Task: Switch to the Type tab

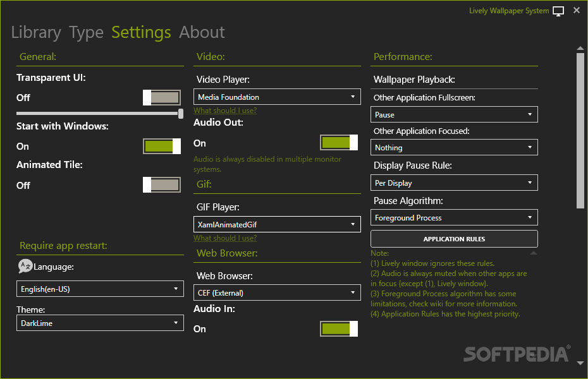Action: tap(86, 32)
